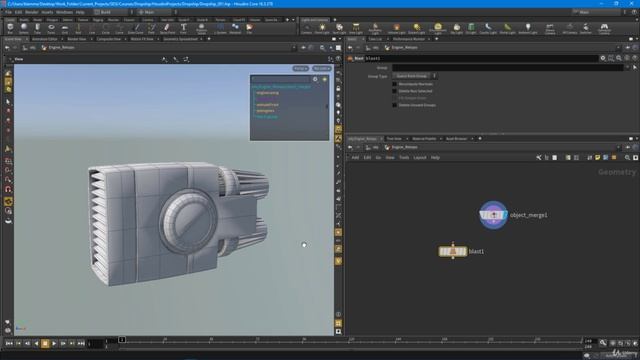640x360 pixels.
Task: Toggle pin on the scene view path bar
Action: pyautogui.click(x=303, y=48)
